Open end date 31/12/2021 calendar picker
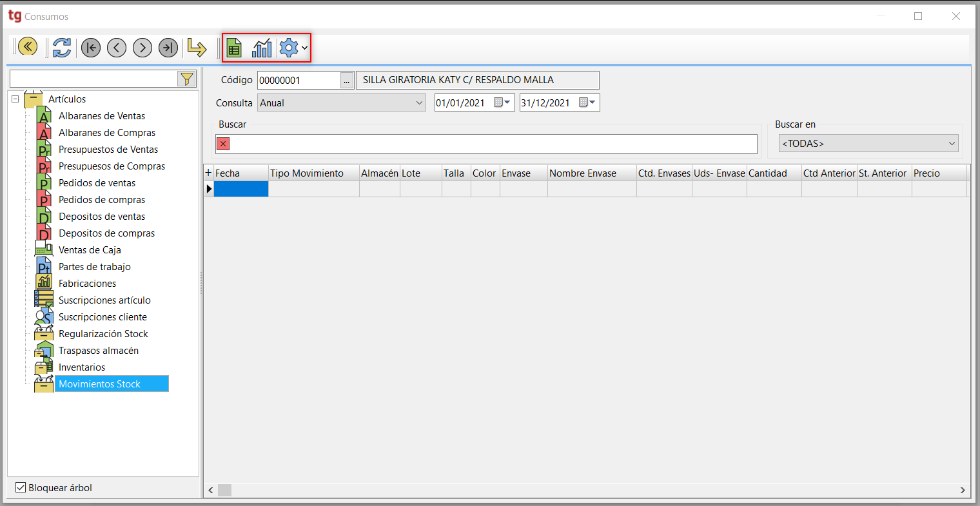The height and width of the screenshot is (506, 980). coord(587,102)
